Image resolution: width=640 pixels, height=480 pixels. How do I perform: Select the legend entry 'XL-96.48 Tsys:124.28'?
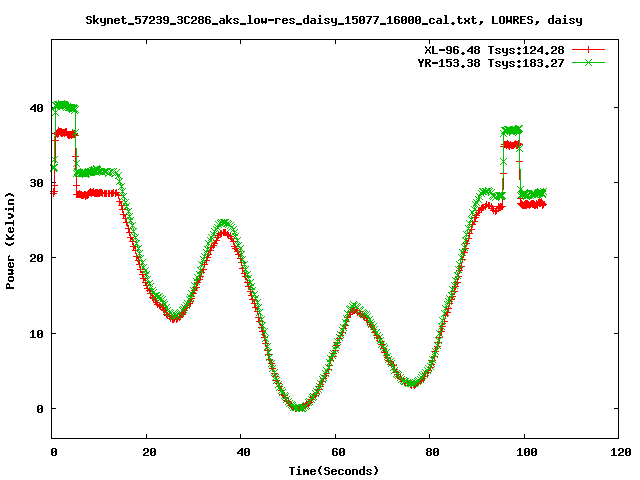[x=494, y=50]
